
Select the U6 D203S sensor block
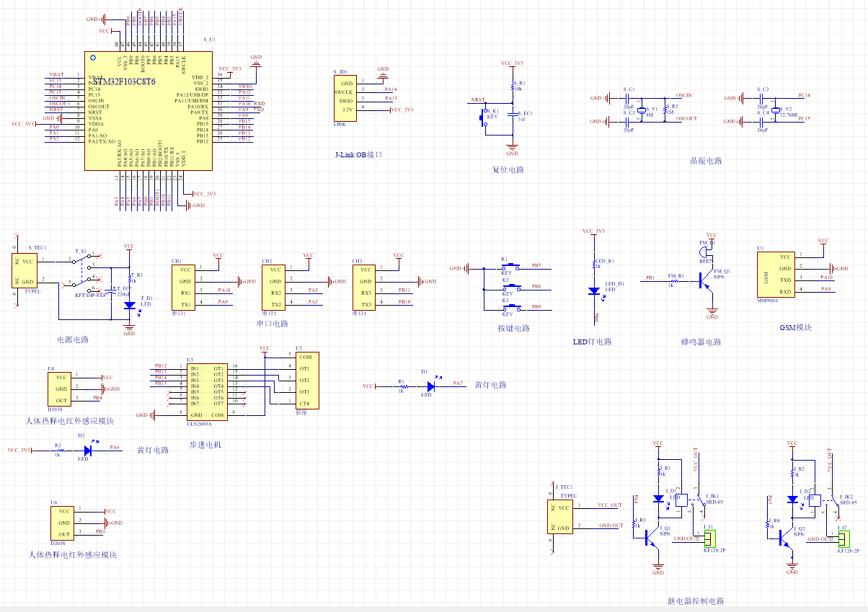(x=63, y=523)
